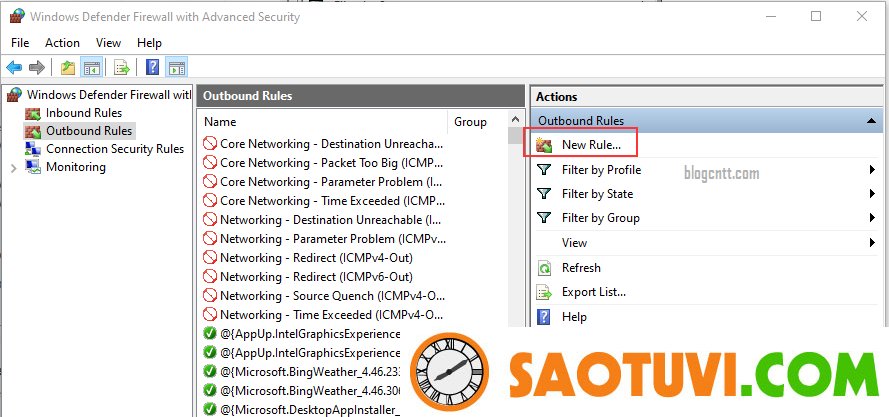Click the Connection Security Rules tree icon
889x417 pixels.
click(33, 149)
